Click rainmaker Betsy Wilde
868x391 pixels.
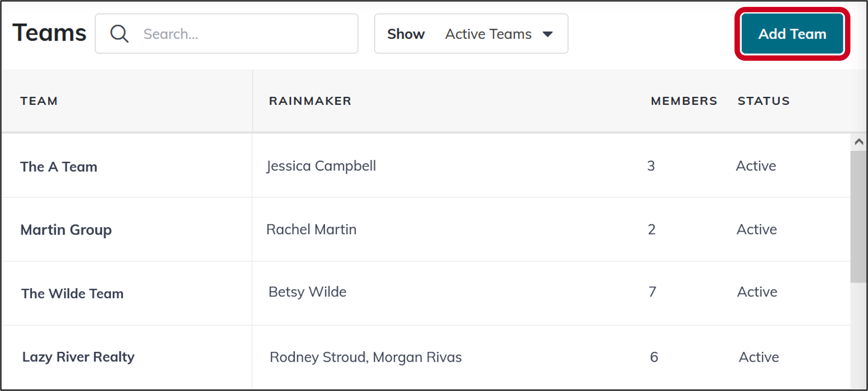click(307, 292)
